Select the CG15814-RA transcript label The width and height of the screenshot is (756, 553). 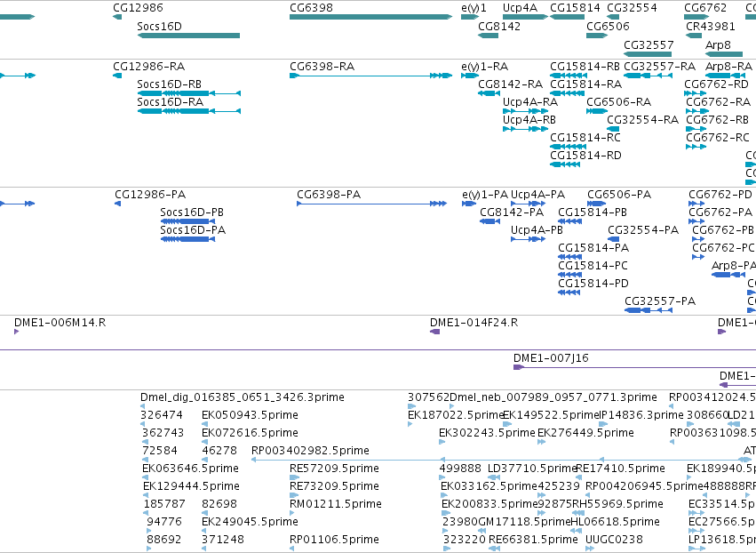585,84
